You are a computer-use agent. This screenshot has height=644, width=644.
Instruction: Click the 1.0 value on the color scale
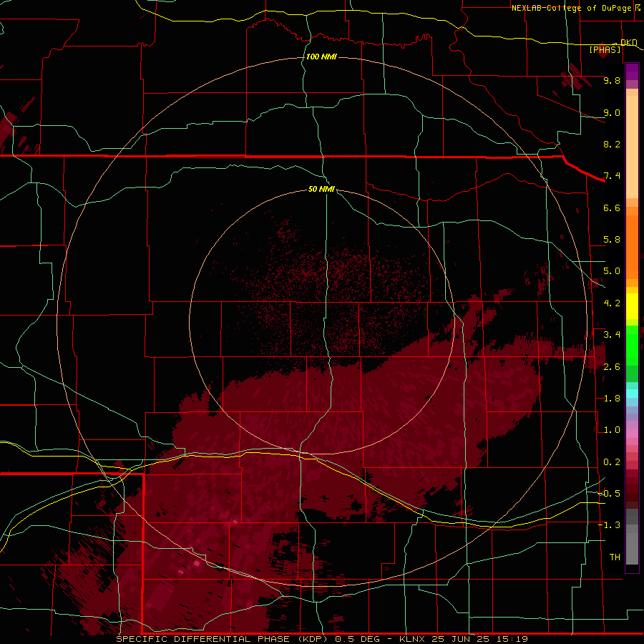click(x=612, y=430)
